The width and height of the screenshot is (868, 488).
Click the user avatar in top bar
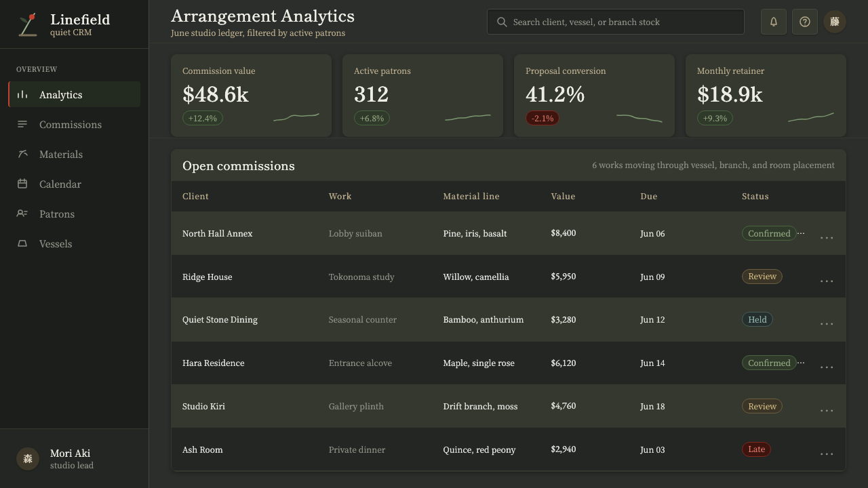click(x=835, y=22)
